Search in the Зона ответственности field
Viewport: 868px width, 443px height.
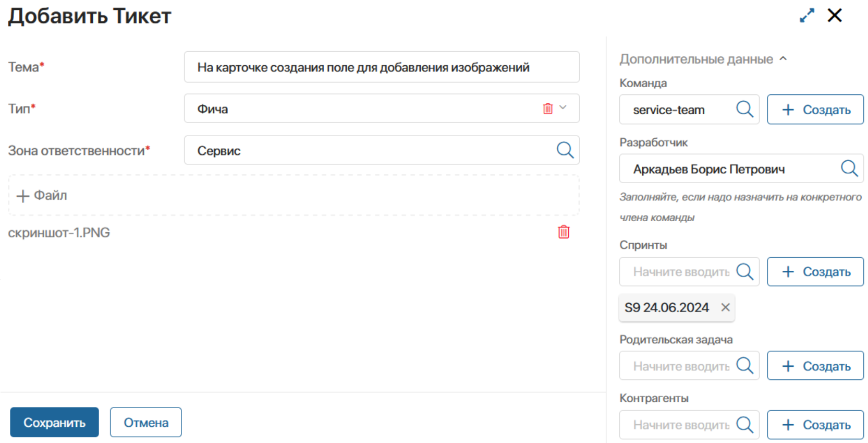coord(565,150)
